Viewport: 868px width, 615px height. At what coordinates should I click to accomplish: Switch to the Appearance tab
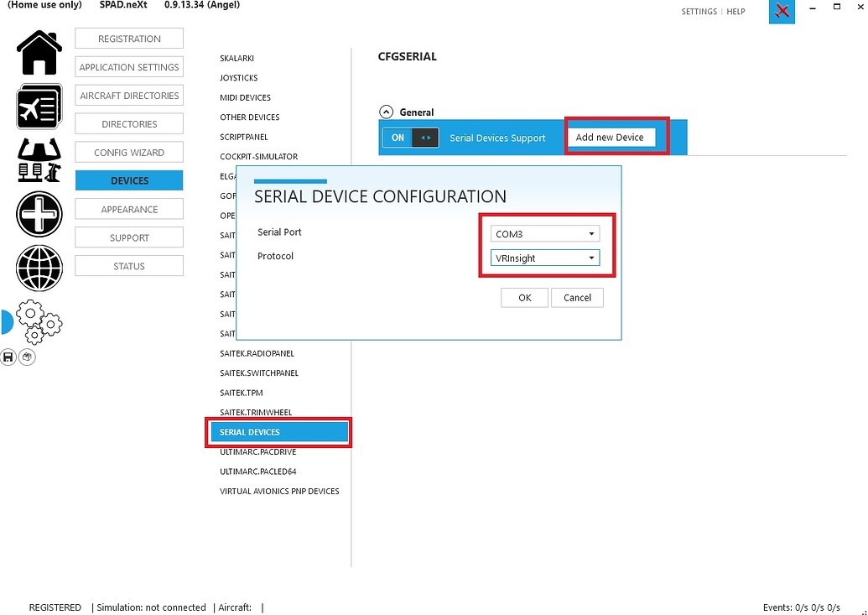[x=129, y=210]
